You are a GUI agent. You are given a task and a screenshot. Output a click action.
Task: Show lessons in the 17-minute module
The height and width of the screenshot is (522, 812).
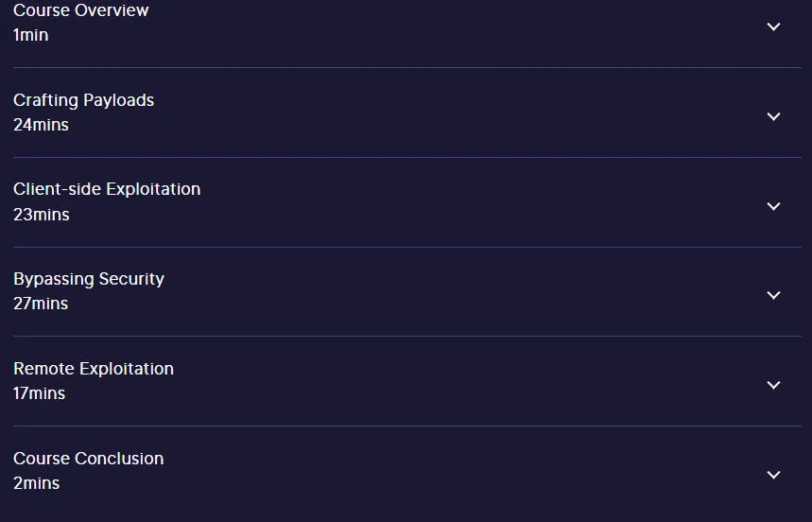click(x=407, y=381)
